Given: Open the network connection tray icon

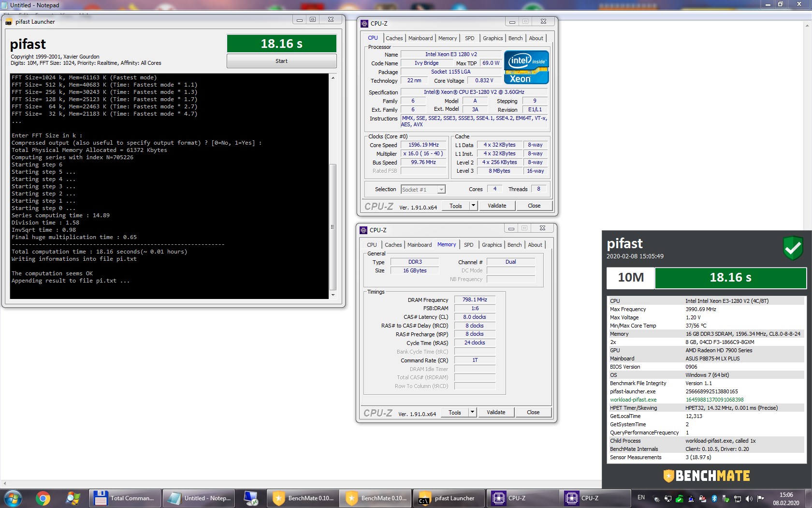Looking at the screenshot, I should (737, 498).
